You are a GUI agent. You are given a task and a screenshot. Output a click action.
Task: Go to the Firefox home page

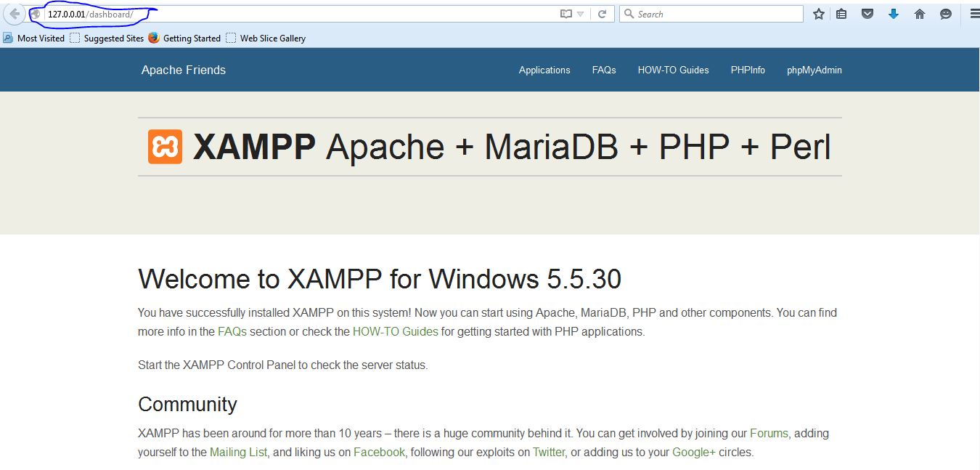click(919, 13)
